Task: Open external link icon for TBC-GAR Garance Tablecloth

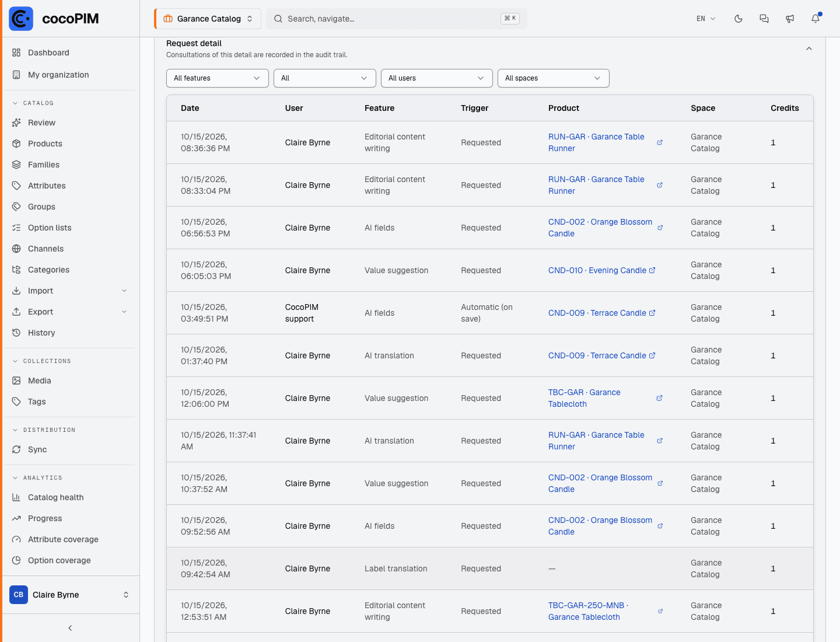Action: pos(659,398)
